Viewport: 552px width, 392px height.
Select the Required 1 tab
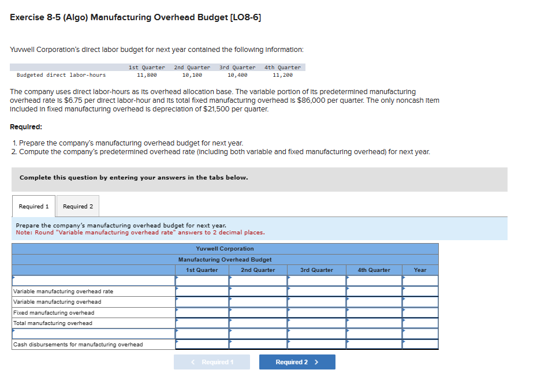(33, 206)
